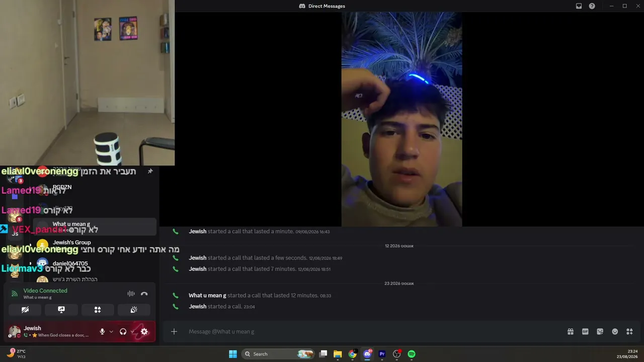Image resolution: width=644 pixels, height=362 pixels.
Task: Open Discord taskbar icon
Action: [x=367, y=354]
